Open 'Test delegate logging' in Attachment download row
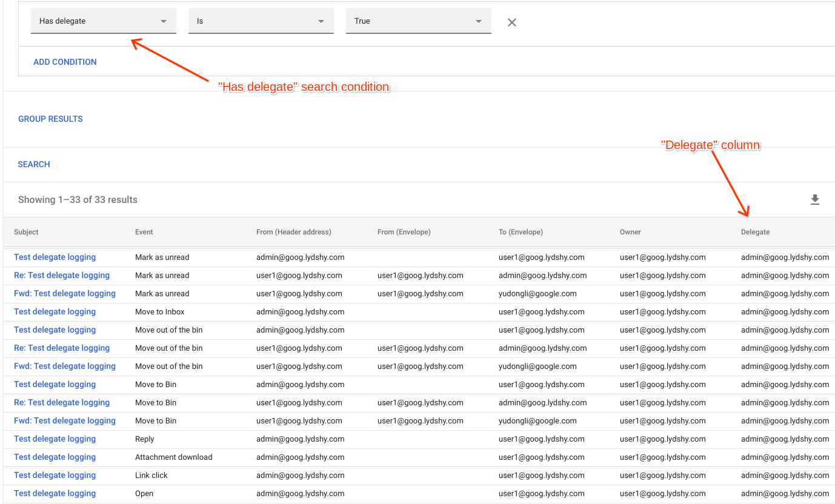 tap(55, 457)
